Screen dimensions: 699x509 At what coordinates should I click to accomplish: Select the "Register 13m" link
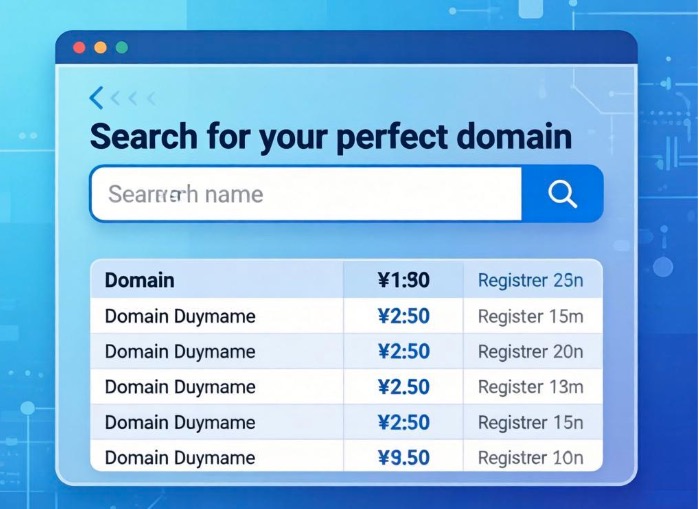pos(530,387)
